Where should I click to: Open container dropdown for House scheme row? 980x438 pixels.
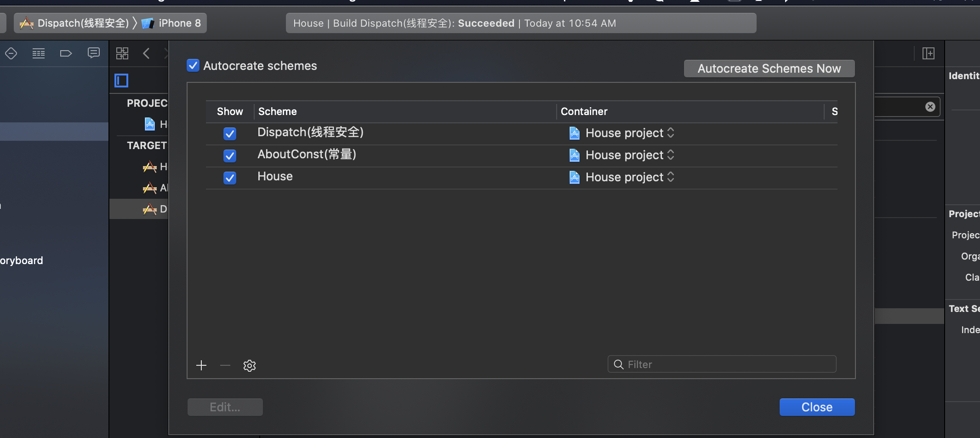click(670, 177)
